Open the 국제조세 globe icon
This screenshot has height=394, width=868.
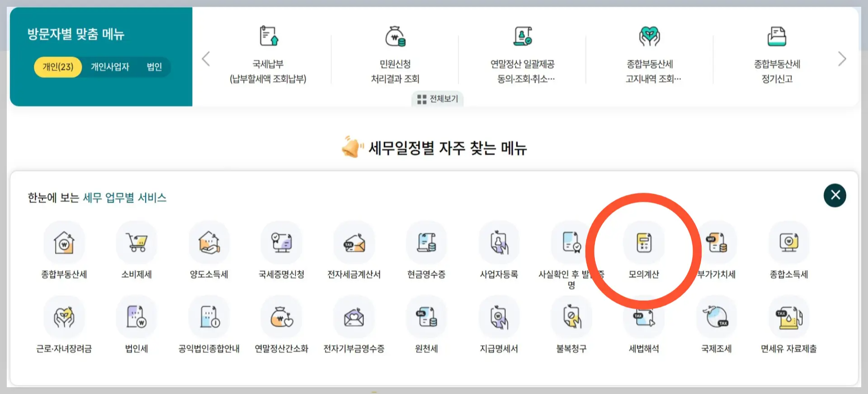click(x=717, y=317)
